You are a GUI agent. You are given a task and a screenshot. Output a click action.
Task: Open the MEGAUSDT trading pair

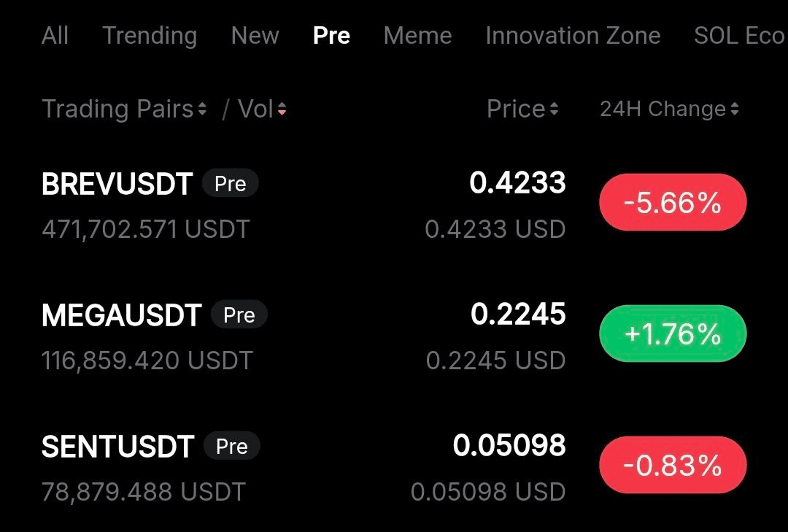click(121, 315)
